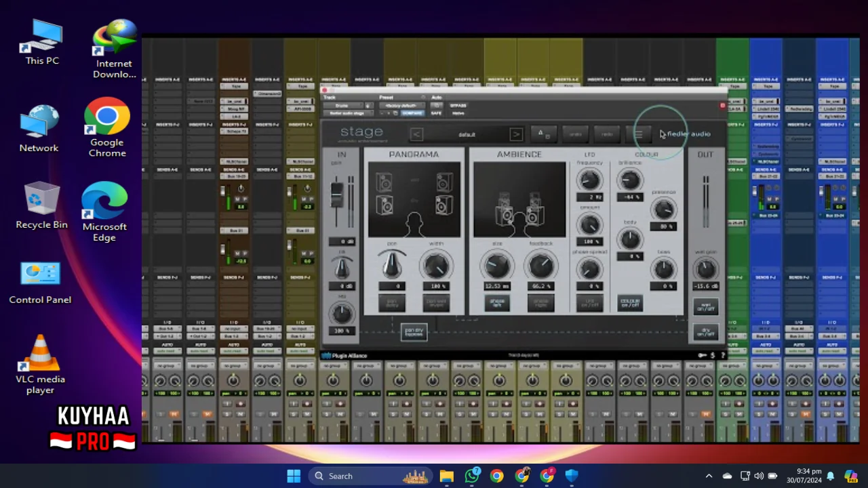Image resolution: width=868 pixels, height=488 pixels.
Task: Open Internet Download Manager desktop icon
Action: click(115, 49)
